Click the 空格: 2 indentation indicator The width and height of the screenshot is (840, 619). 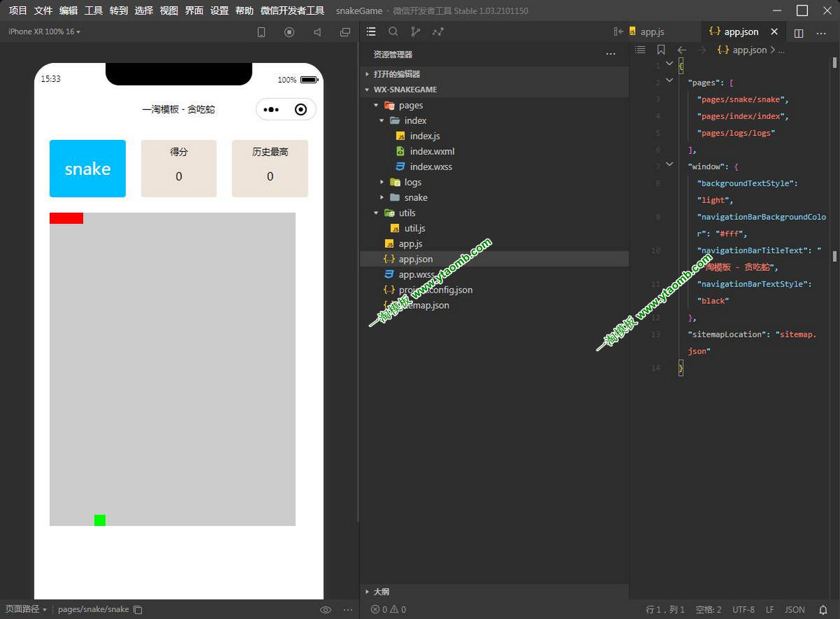[709, 610]
